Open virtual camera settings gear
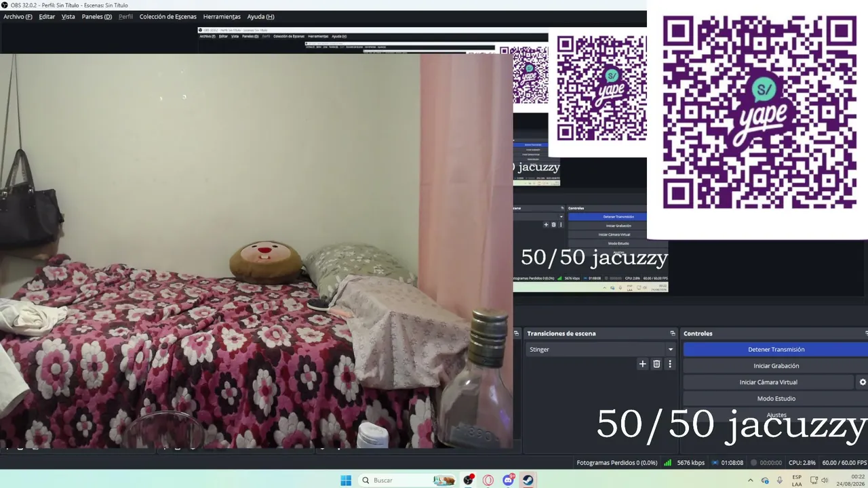 863,382
